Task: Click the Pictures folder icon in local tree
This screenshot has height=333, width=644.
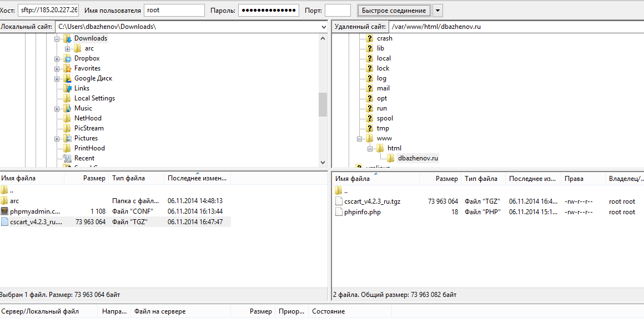Action: (x=68, y=138)
